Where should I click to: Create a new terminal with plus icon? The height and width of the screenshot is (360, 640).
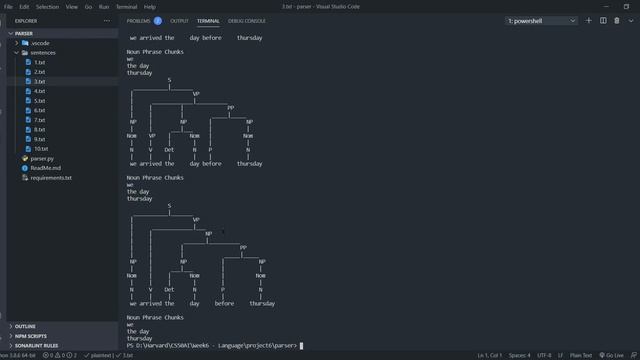588,21
